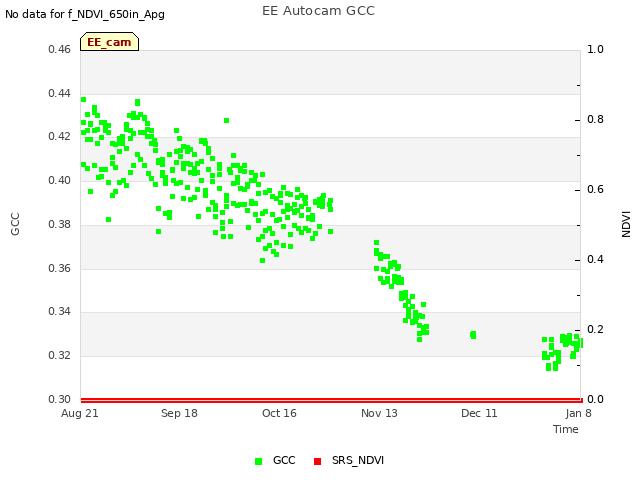The width and height of the screenshot is (640, 480).
Task: Click the Dec 11 x-axis label
Action: [479, 413]
